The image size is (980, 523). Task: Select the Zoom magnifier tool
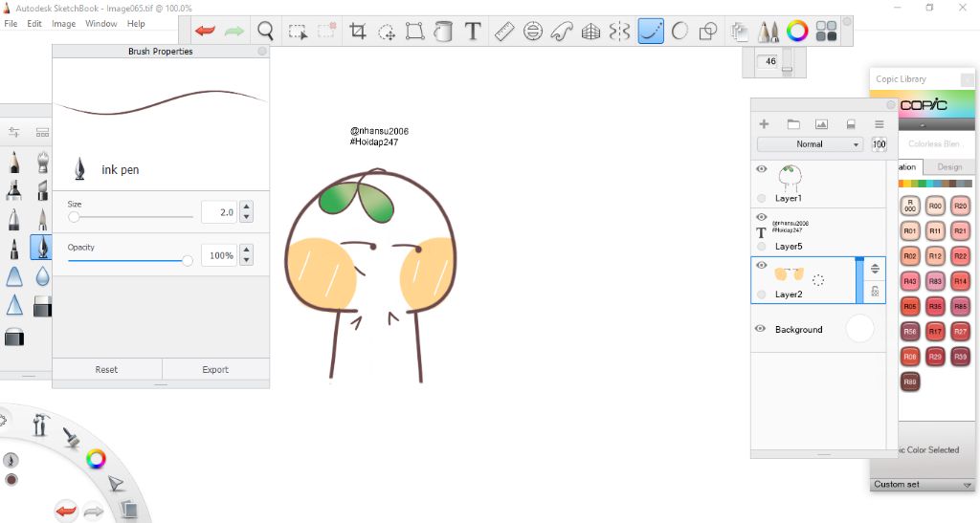point(266,32)
